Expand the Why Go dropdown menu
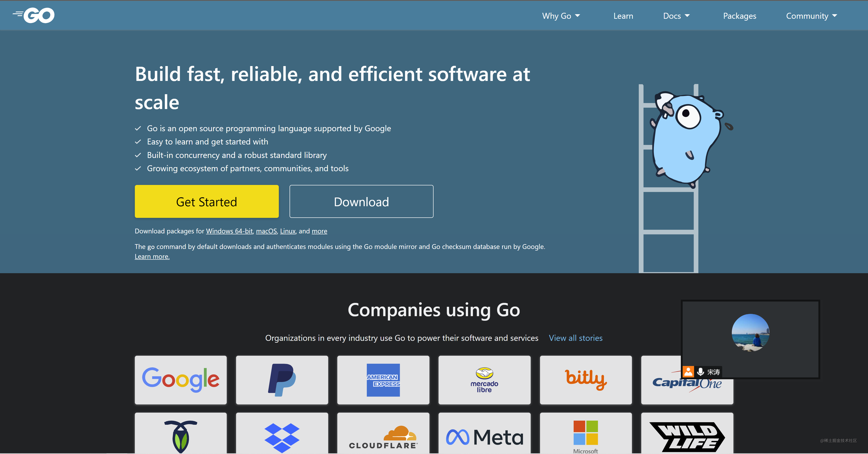 561,16
